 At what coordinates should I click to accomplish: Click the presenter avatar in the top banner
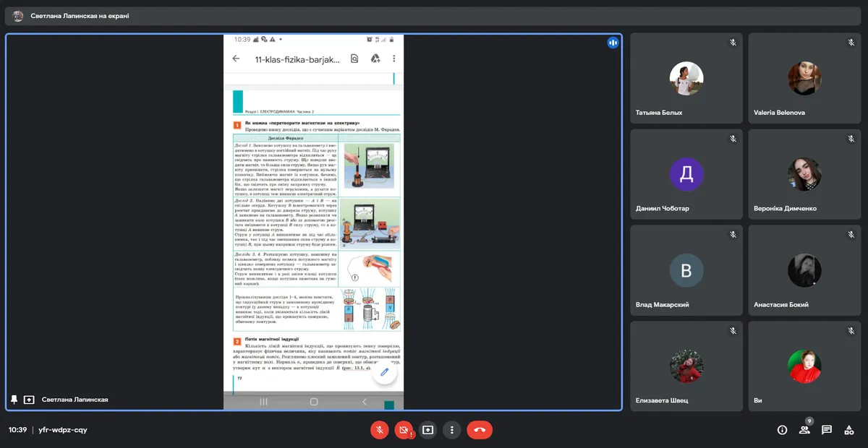18,16
